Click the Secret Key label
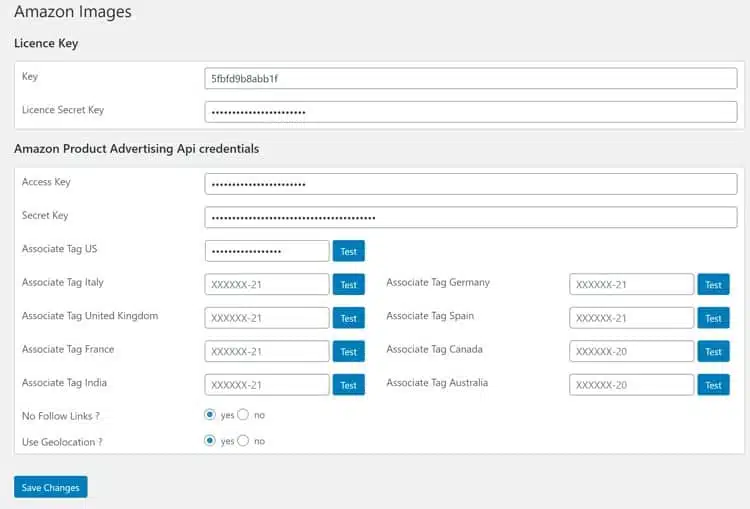 tap(45, 215)
